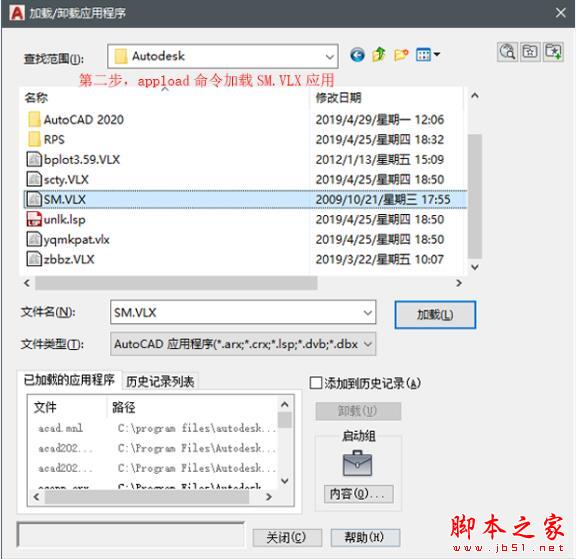Screen dimensions: 576x559
Task: Open the Favorites folder icon
Action: (530, 51)
